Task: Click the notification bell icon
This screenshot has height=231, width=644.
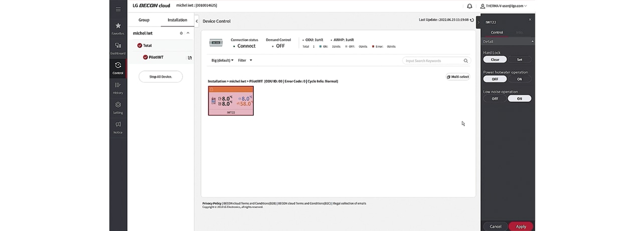Action: point(469,6)
